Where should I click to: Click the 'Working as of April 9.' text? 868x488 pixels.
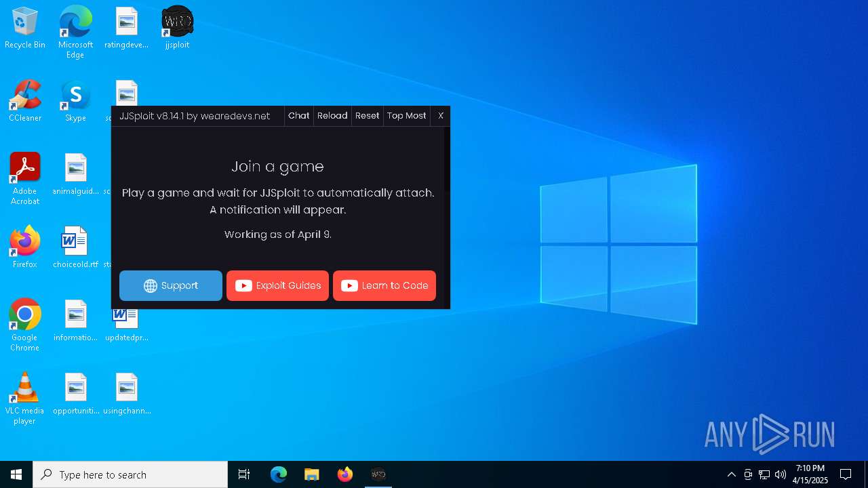pos(277,235)
